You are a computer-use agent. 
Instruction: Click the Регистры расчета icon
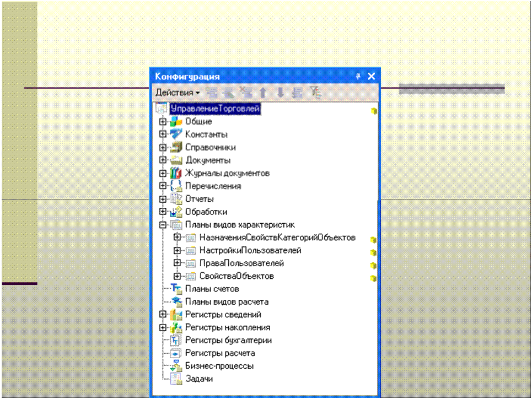(176, 353)
